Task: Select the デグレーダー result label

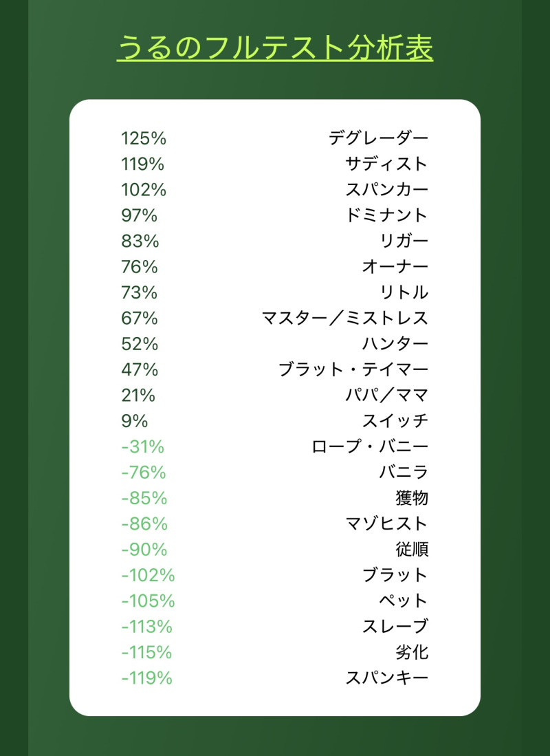Action: [x=378, y=138]
